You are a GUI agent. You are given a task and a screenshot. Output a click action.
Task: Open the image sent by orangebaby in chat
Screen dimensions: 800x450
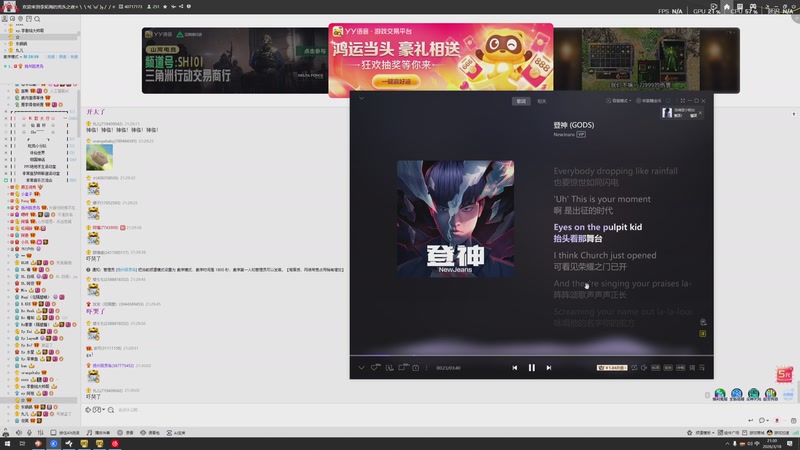click(99, 157)
